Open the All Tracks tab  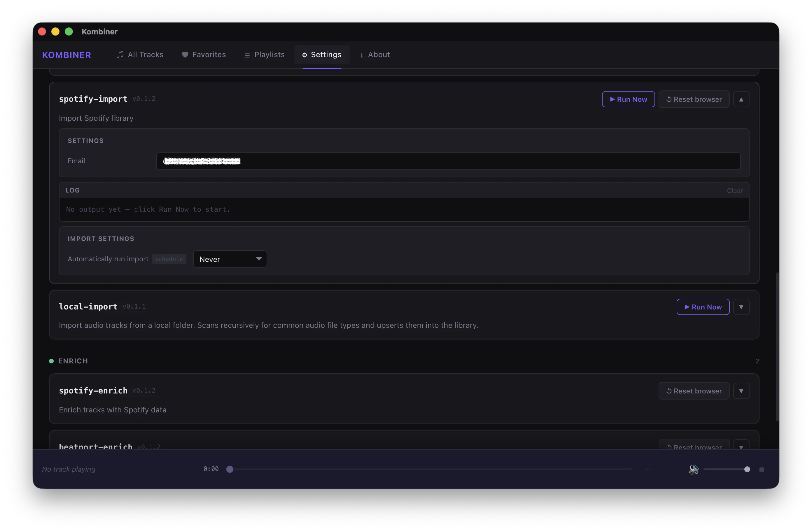tap(140, 55)
